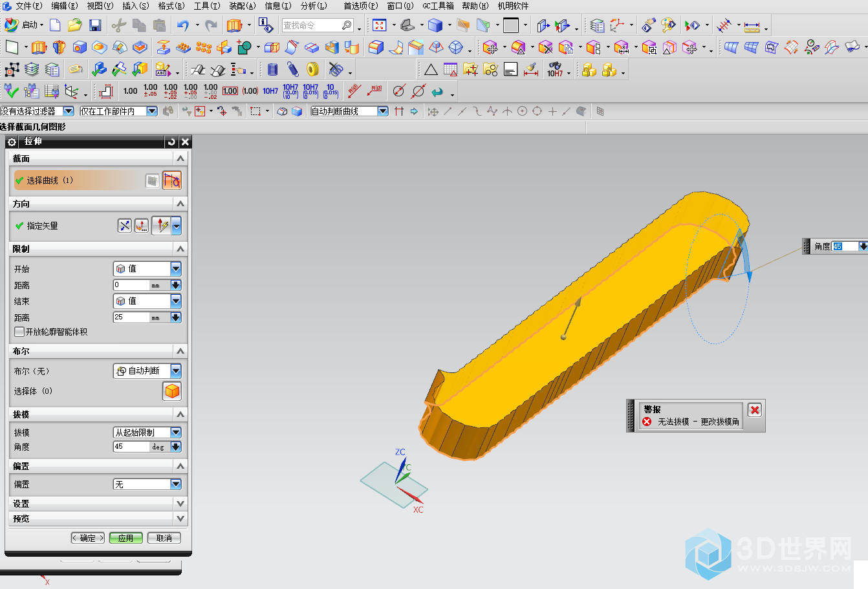Click the 选择体 orange cube icon
868x589 pixels.
(172, 391)
